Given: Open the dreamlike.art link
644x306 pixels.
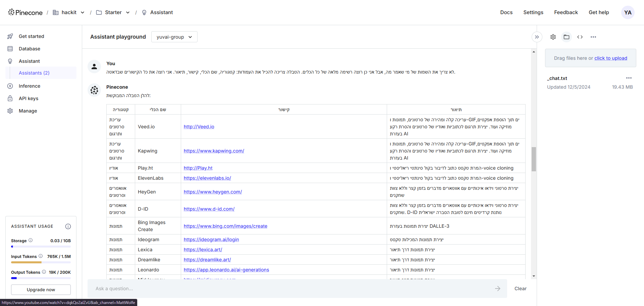Looking at the screenshot, I should [207, 260].
